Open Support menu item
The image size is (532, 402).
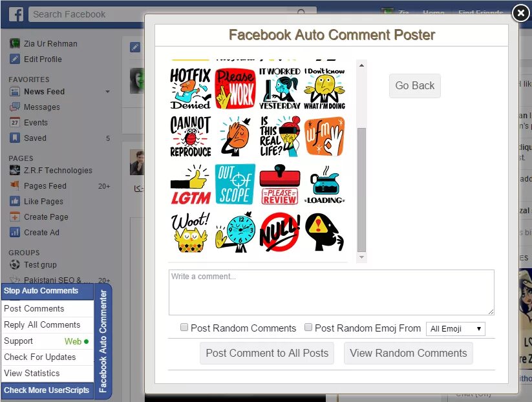(47, 341)
